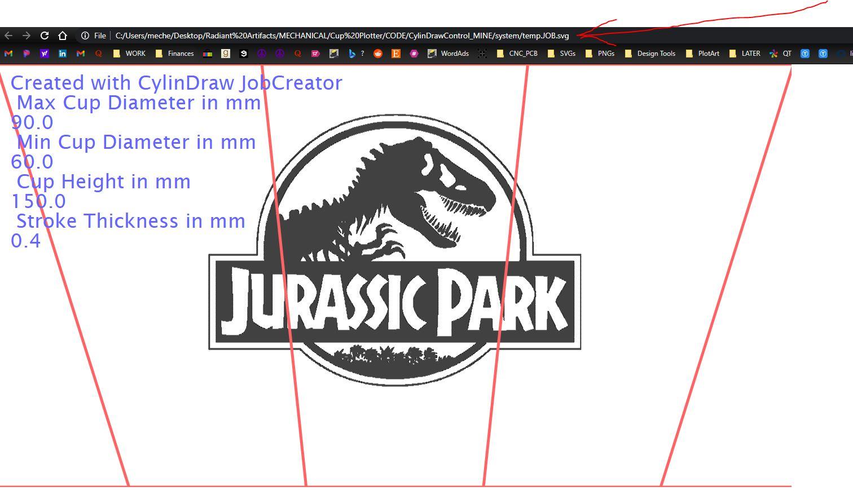Click the value '90.0'
The width and height of the screenshot is (853, 504).
[32, 122]
